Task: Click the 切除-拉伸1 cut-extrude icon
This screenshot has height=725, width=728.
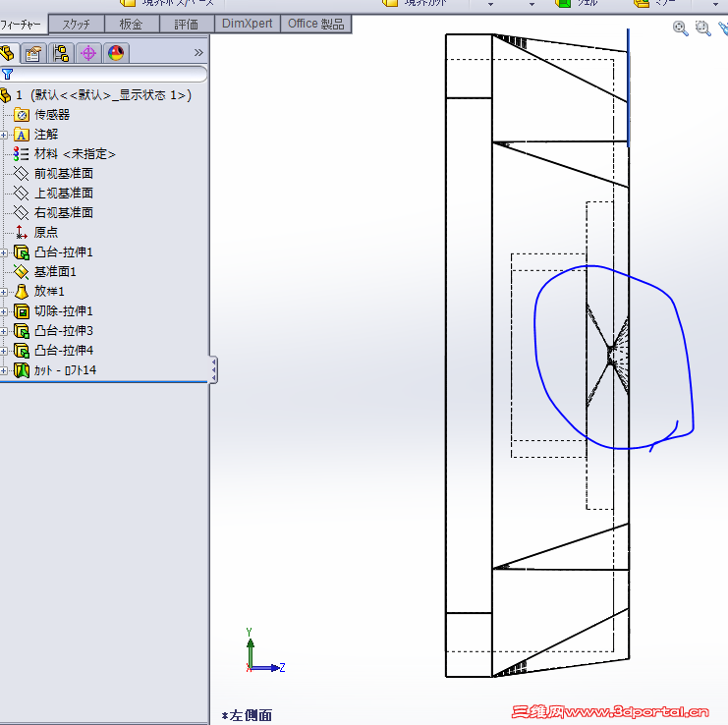Action: [22, 311]
